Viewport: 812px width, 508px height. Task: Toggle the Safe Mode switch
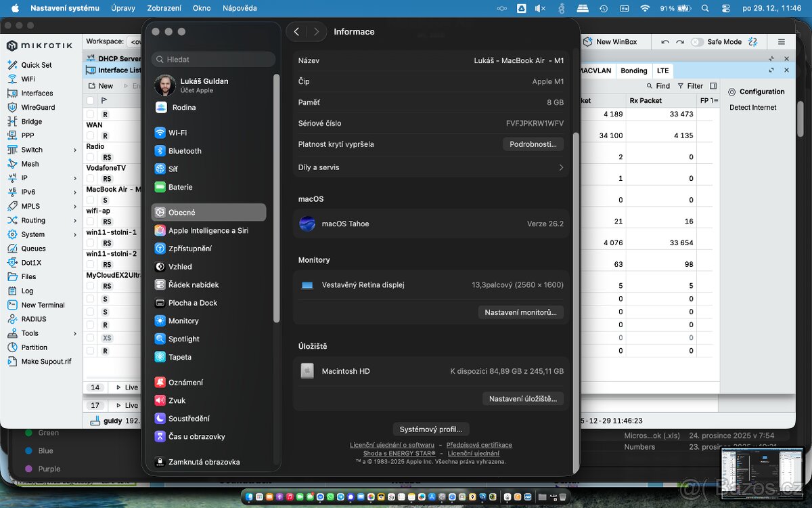[696, 42]
